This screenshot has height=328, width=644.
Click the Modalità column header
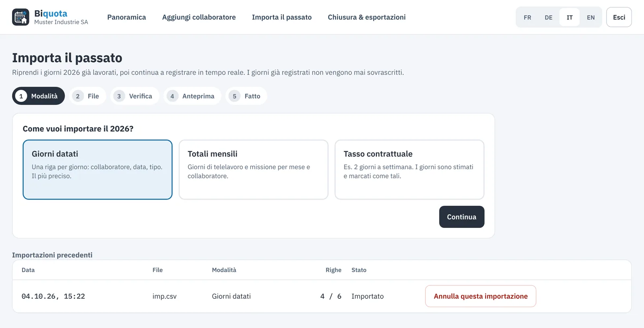(224, 270)
